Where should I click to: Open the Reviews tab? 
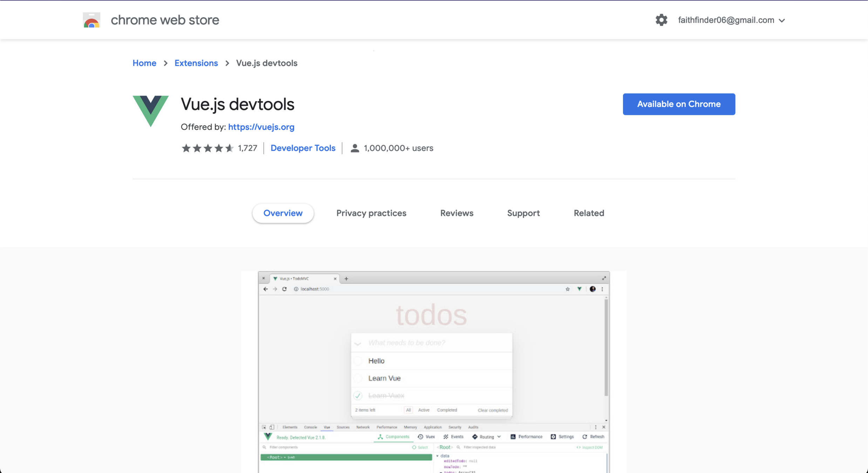pos(456,213)
